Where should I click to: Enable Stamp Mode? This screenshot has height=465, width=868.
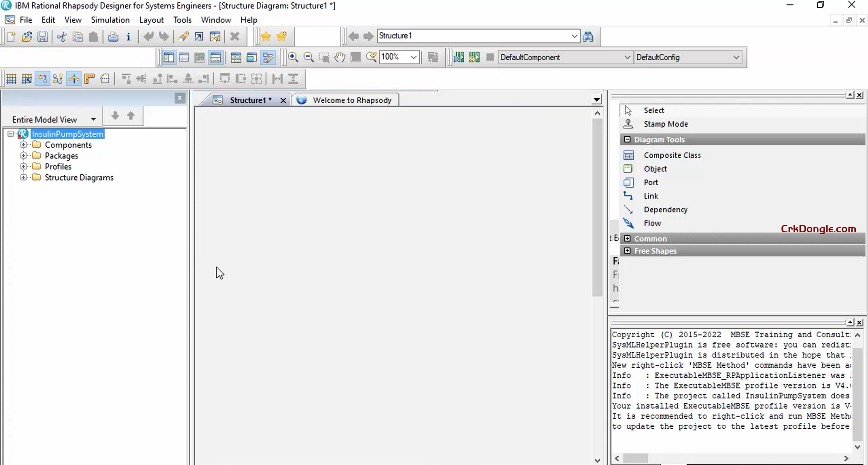[x=667, y=124]
